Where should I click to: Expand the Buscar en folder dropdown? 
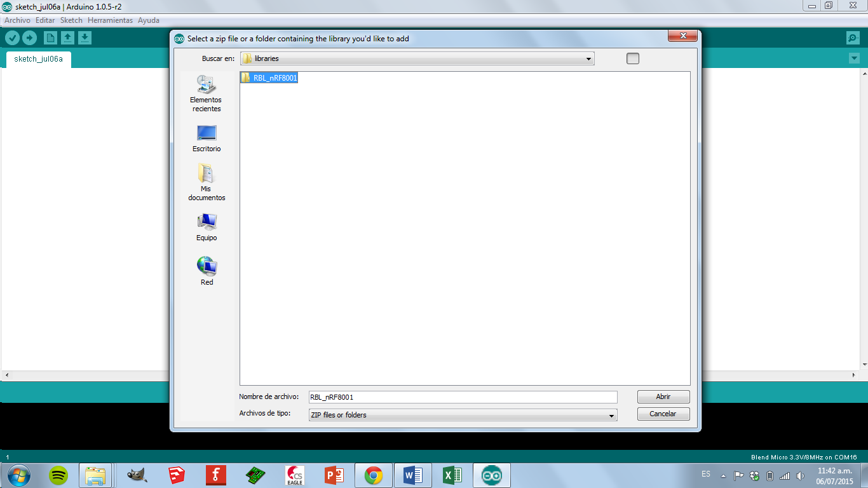(x=589, y=58)
